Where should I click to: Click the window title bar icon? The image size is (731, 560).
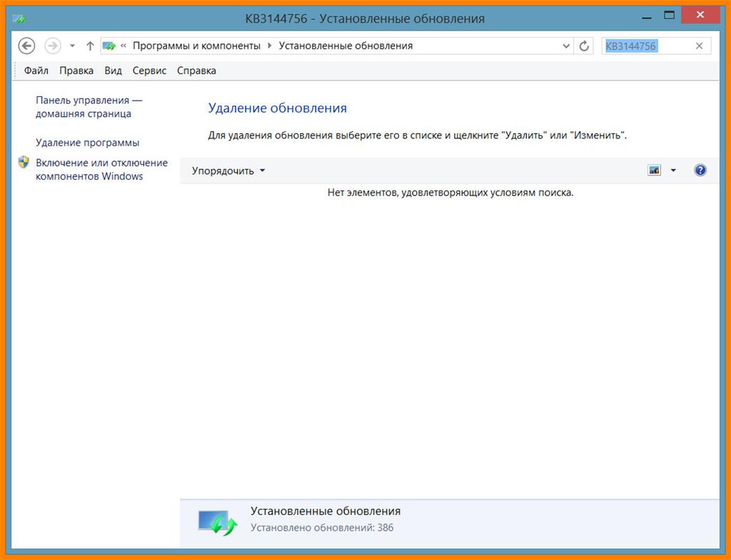[19, 19]
